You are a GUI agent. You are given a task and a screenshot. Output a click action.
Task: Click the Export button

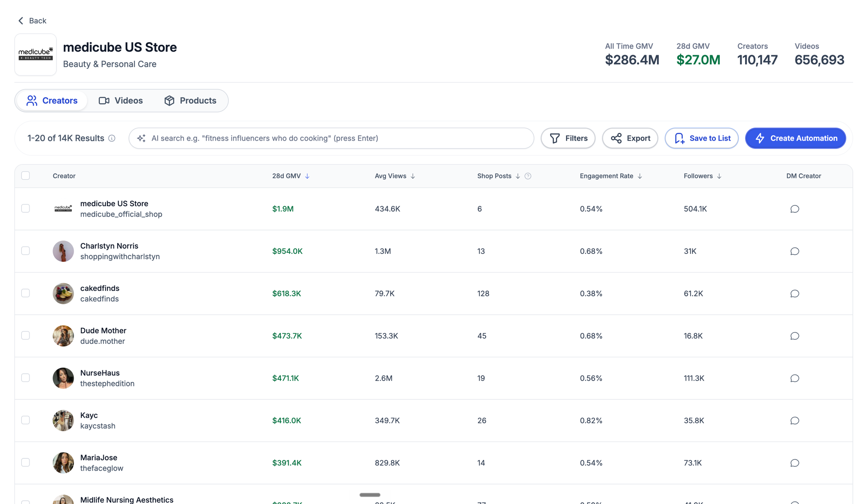point(630,138)
